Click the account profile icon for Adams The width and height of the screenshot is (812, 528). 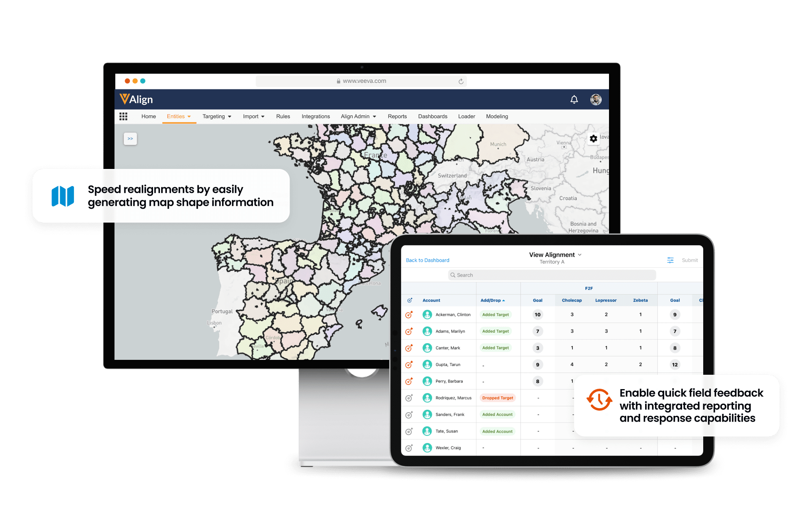click(427, 331)
